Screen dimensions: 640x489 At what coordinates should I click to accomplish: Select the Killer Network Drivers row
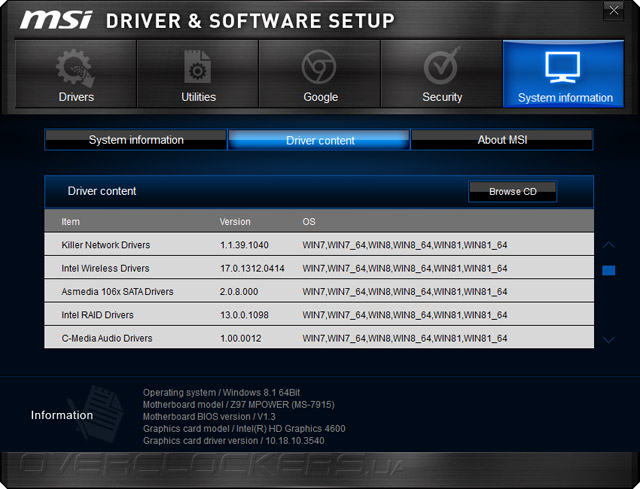[x=319, y=245]
